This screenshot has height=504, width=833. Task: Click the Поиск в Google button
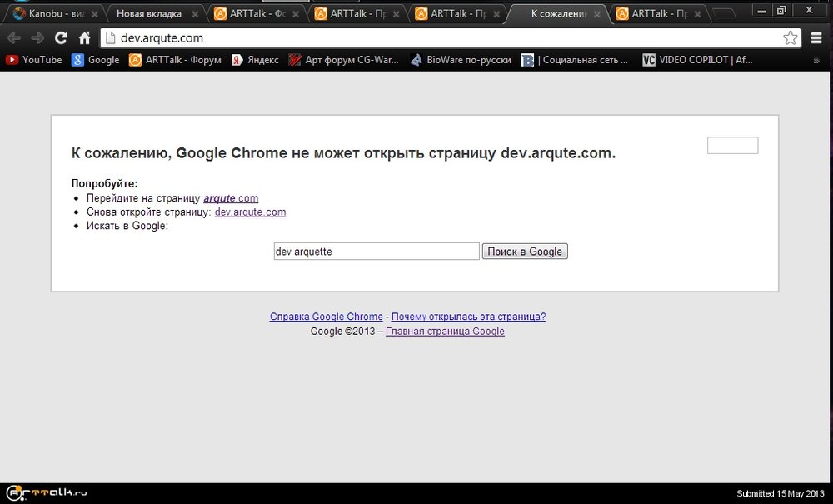pos(525,252)
